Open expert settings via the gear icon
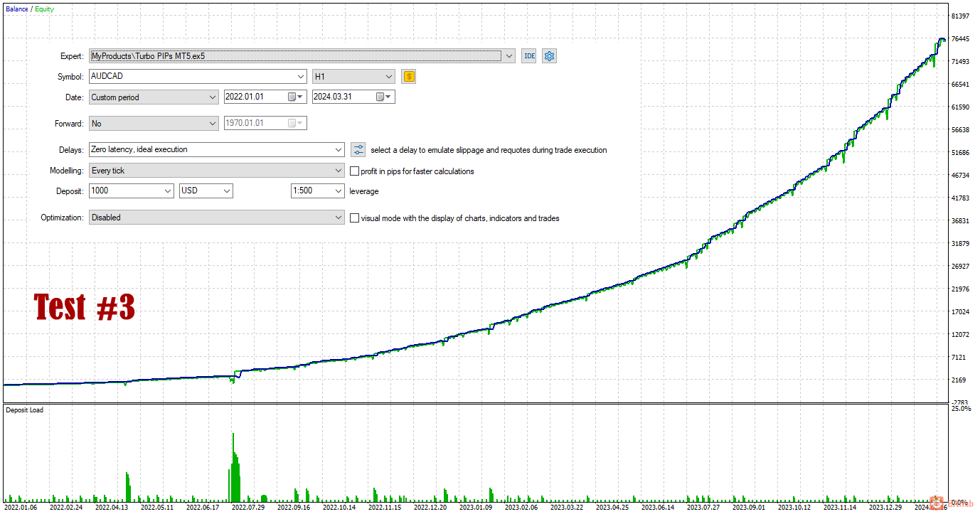The image size is (980, 514). pyautogui.click(x=549, y=56)
